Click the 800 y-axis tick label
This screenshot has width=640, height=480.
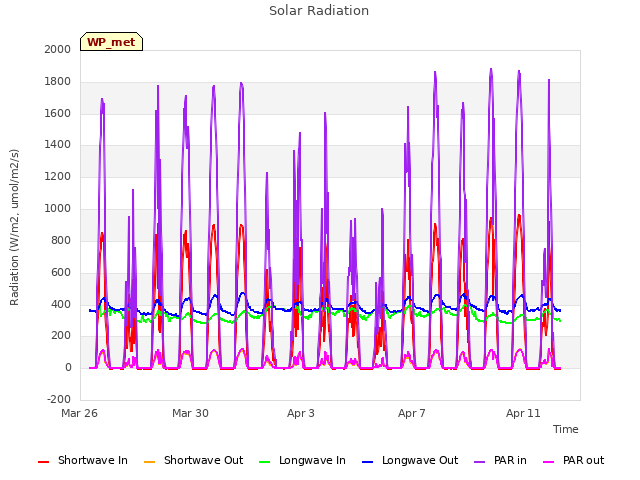[x=61, y=240]
